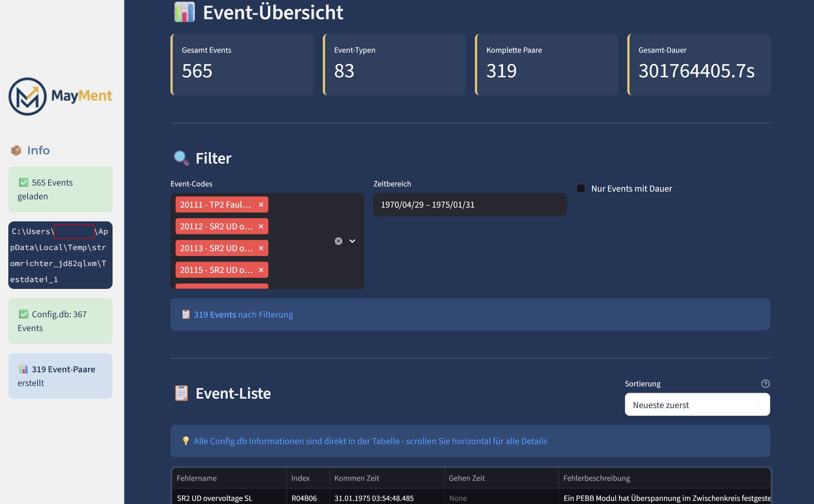814x504 pixels.
Task: Enable the 'Nur Events mit Dauer' checkbox
Action: 581,188
